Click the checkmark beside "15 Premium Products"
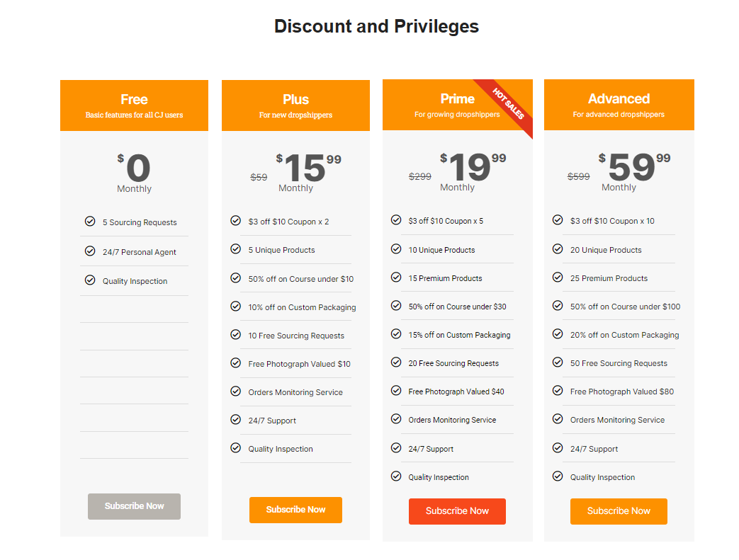The height and width of the screenshot is (560, 739). point(397,278)
